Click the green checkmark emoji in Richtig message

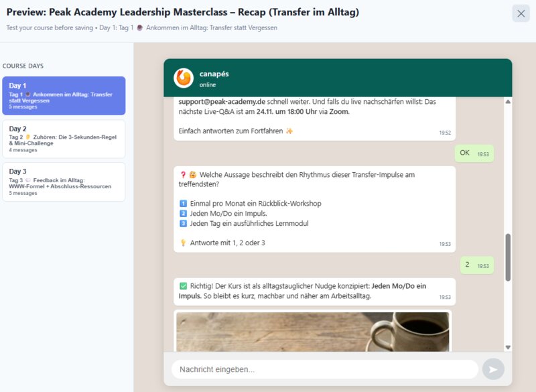point(183,286)
